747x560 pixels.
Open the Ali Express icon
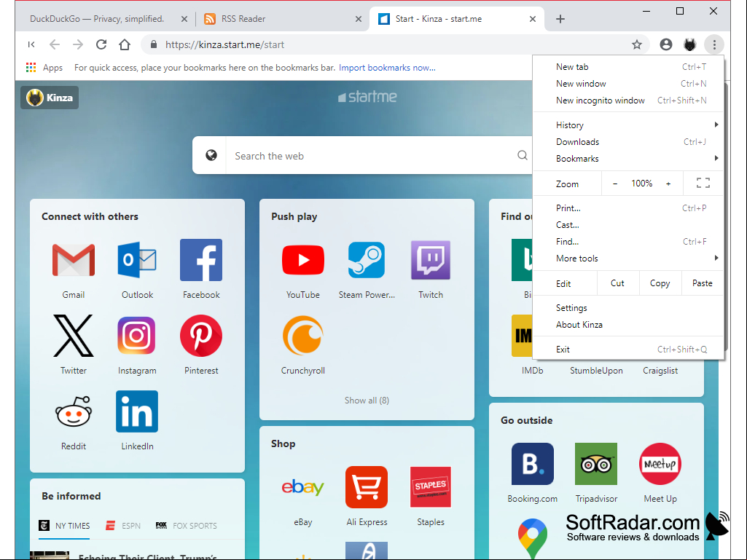[367, 487]
